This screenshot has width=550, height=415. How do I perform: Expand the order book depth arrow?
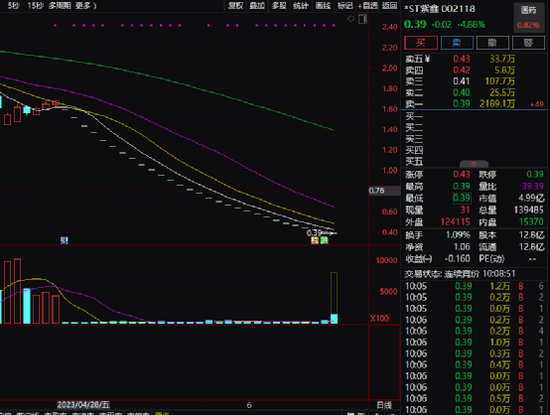pyautogui.click(x=474, y=164)
